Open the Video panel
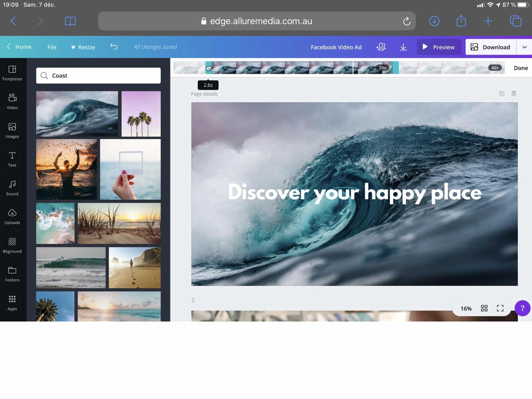This screenshot has width=532, height=399. (12, 101)
